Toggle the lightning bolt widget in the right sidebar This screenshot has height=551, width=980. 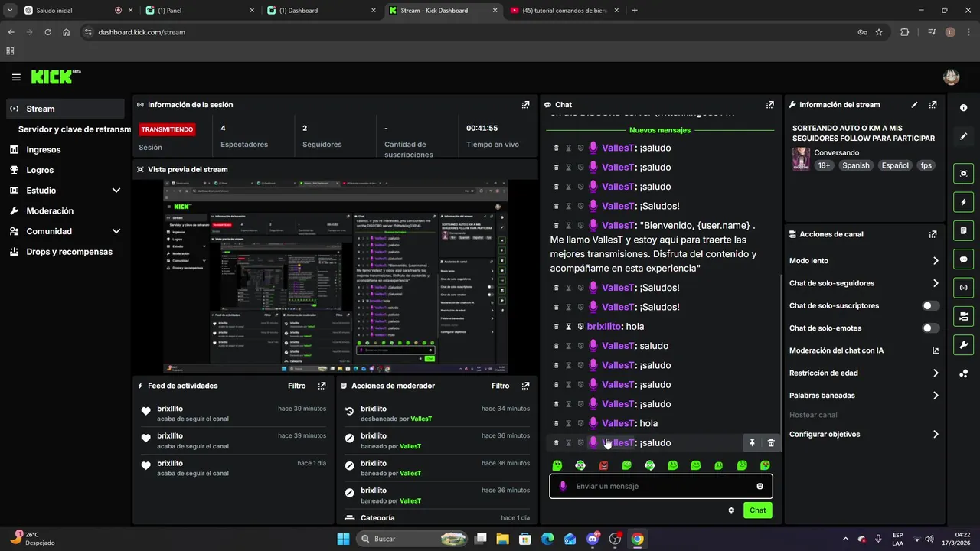pyautogui.click(x=963, y=202)
